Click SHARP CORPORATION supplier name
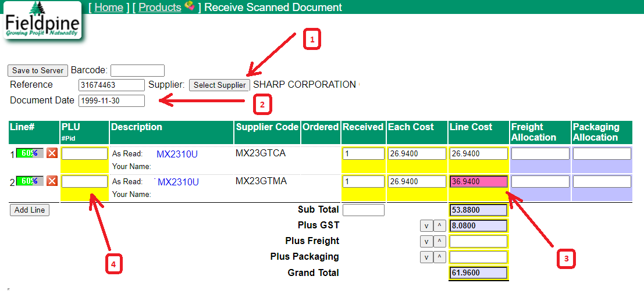644x294 pixels. [304, 85]
